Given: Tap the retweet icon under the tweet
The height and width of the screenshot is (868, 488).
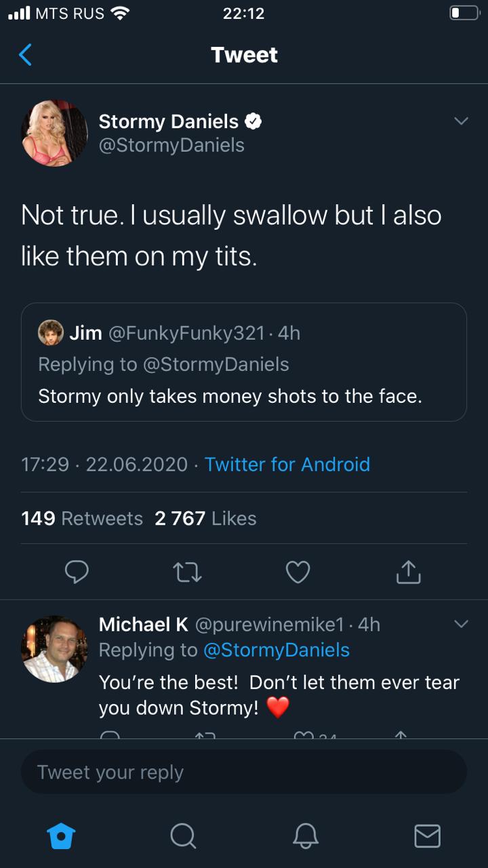Looking at the screenshot, I should [187, 573].
